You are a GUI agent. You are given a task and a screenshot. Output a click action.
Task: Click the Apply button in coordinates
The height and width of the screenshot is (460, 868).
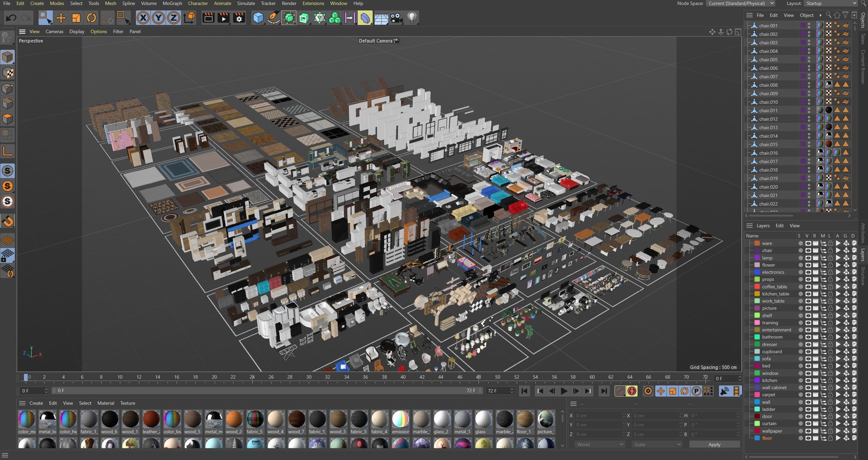714,445
